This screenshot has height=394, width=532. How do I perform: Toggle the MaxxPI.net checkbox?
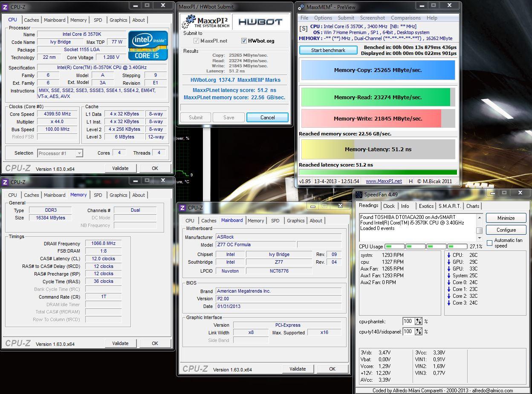196,41
